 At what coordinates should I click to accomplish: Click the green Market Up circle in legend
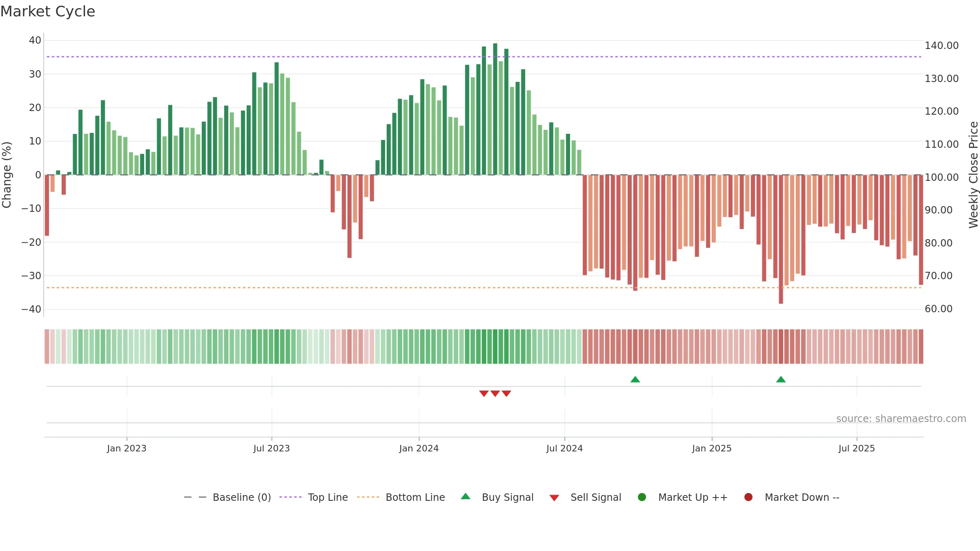tap(642, 497)
